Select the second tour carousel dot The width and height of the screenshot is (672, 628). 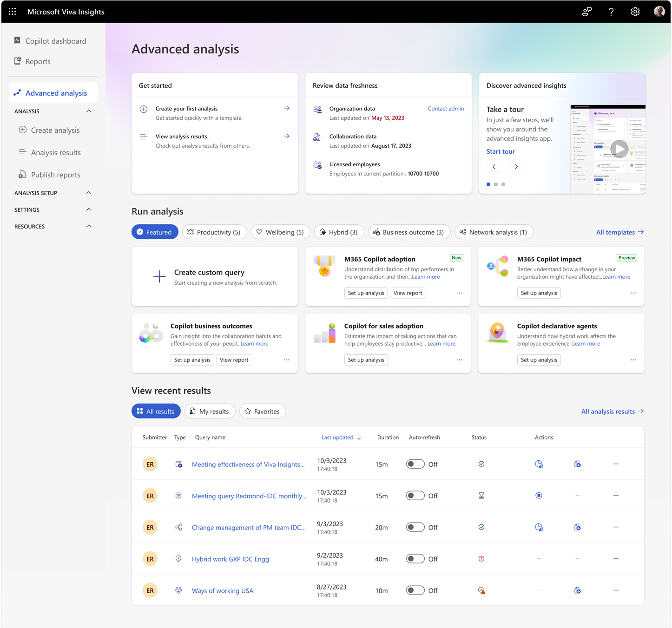(x=496, y=184)
